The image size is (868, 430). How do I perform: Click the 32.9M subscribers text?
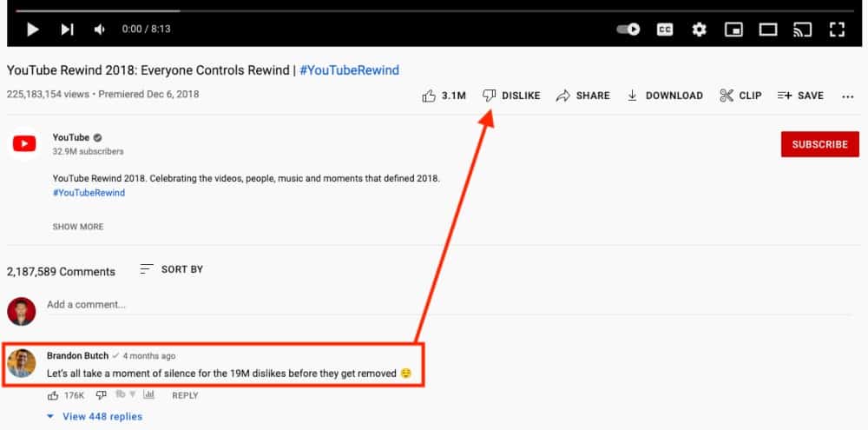(x=88, y=151)
